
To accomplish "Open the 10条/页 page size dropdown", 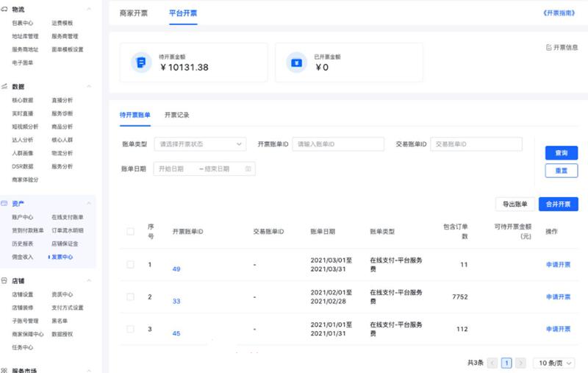I will coord(554,363).
